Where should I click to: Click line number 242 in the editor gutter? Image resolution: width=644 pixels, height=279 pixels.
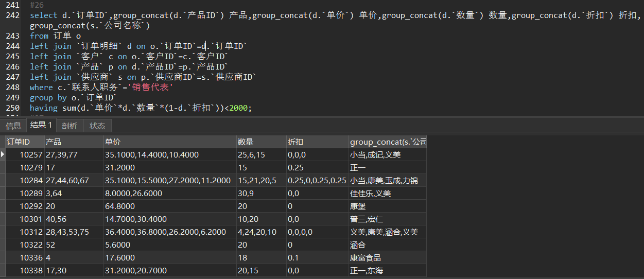pyautogui.click(x=12, y=15)
